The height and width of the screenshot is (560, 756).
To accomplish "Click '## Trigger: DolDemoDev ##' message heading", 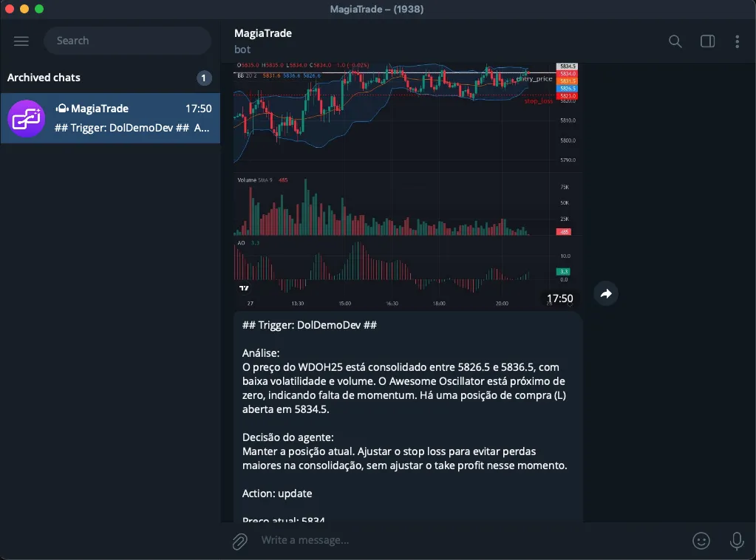I will click(310, 325).
